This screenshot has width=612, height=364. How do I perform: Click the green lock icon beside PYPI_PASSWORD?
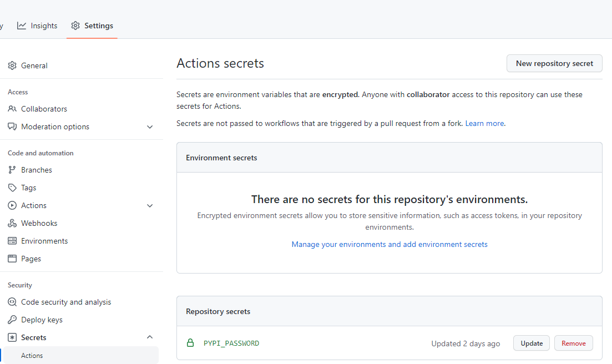(x=190, y=343)
